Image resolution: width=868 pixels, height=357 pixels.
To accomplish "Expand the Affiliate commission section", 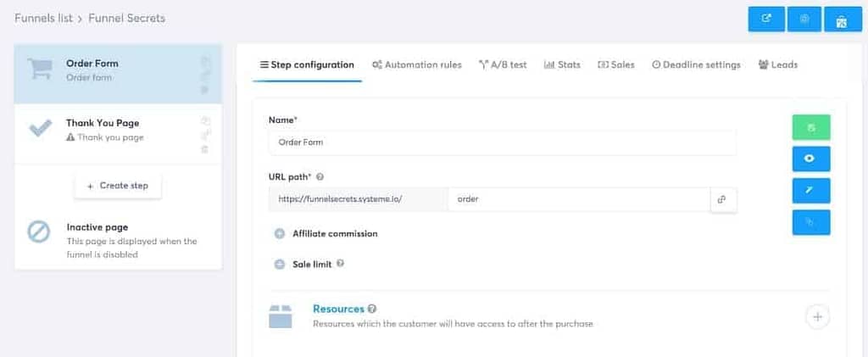I will click(x=280, y=233).
